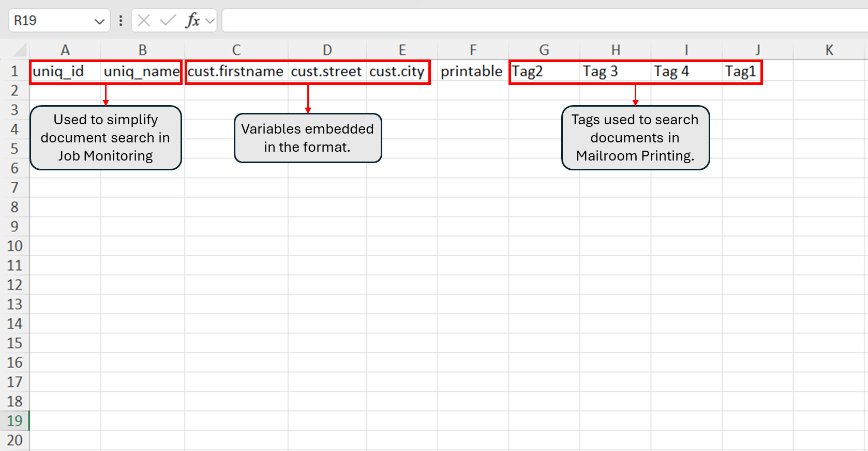The image size is (868, 451).
Task: Click the Enter checkmark icon in formula bar
Action: pyautogui.click(x=167, y=21)
